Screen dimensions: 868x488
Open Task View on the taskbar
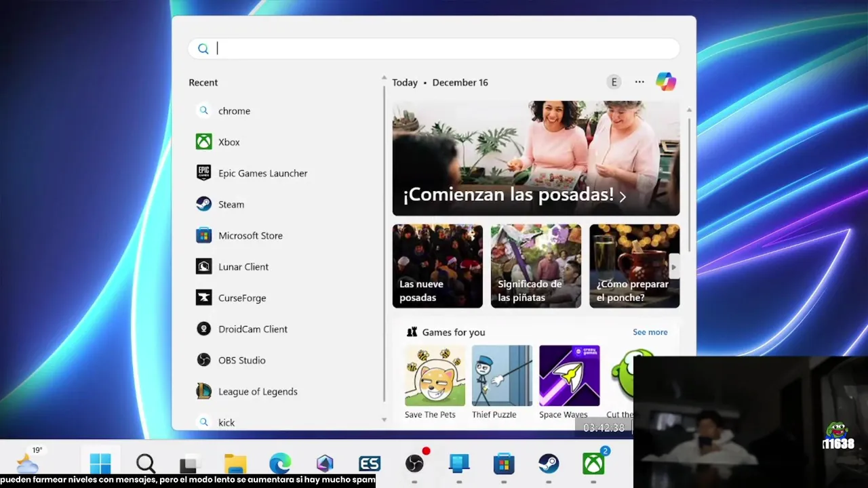[189, 464]
